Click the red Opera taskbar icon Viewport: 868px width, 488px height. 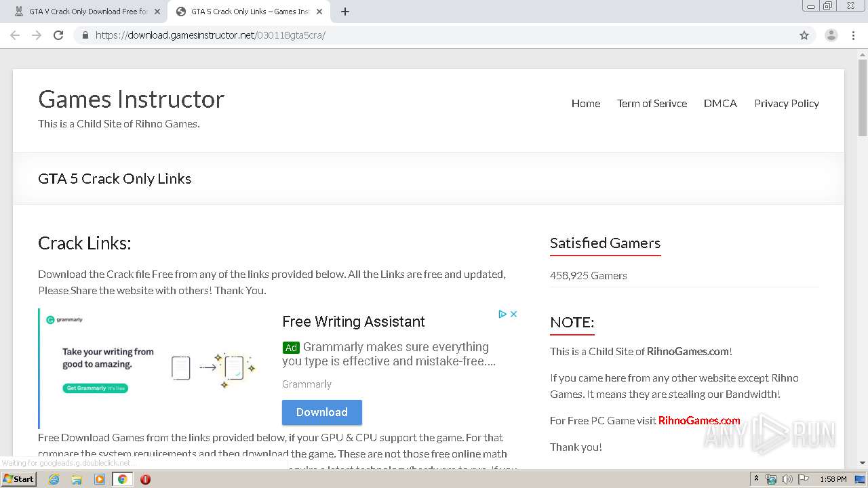click(145, 479)
